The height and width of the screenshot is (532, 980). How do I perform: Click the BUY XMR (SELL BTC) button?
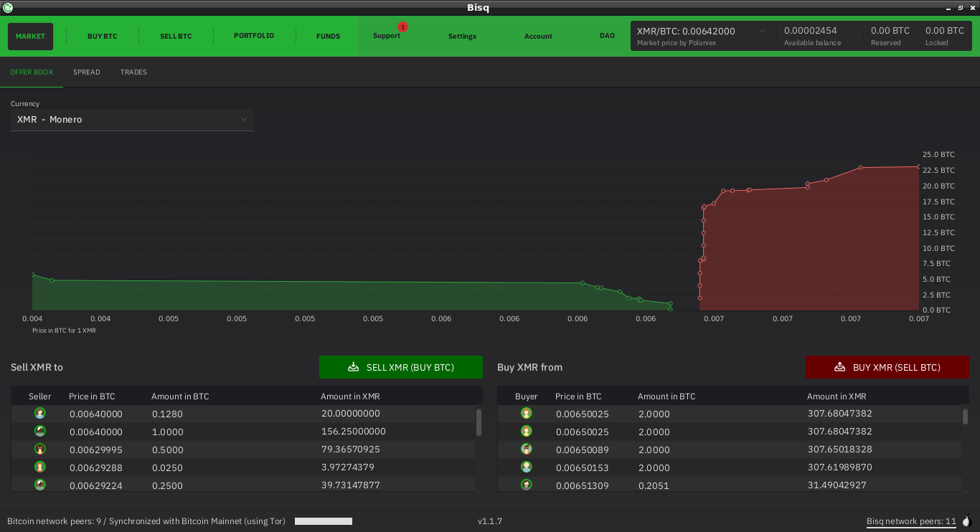[887, 367]
